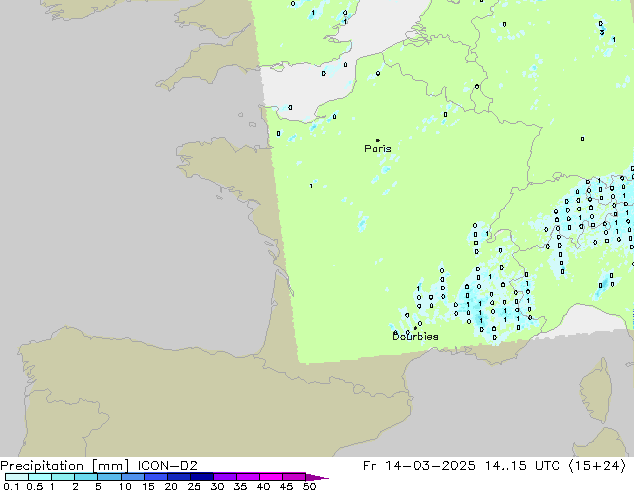Pick the legend swatch between 45 and 50
Image resolution: width=634 pixels, height=490 pixels.
click(x=294, y=477)
